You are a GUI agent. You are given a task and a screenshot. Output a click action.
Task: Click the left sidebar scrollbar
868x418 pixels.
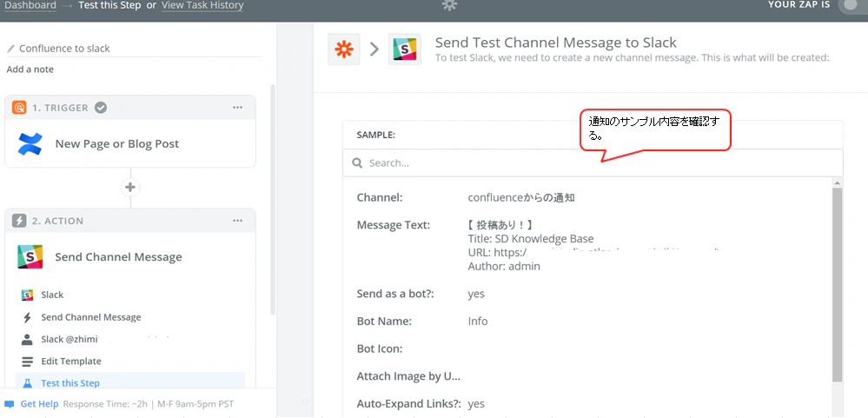(272, 199)
